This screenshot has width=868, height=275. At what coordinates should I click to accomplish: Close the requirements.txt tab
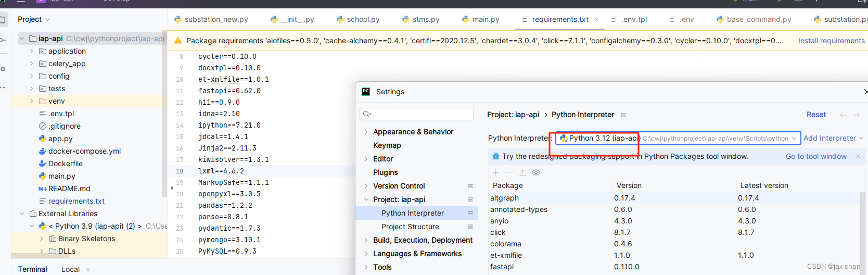pos(596,19)
